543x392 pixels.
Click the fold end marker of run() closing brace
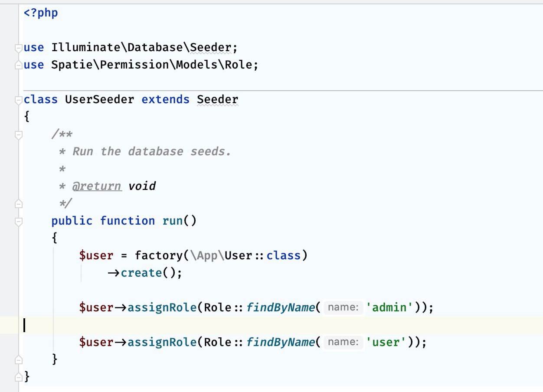coord(18,359)
